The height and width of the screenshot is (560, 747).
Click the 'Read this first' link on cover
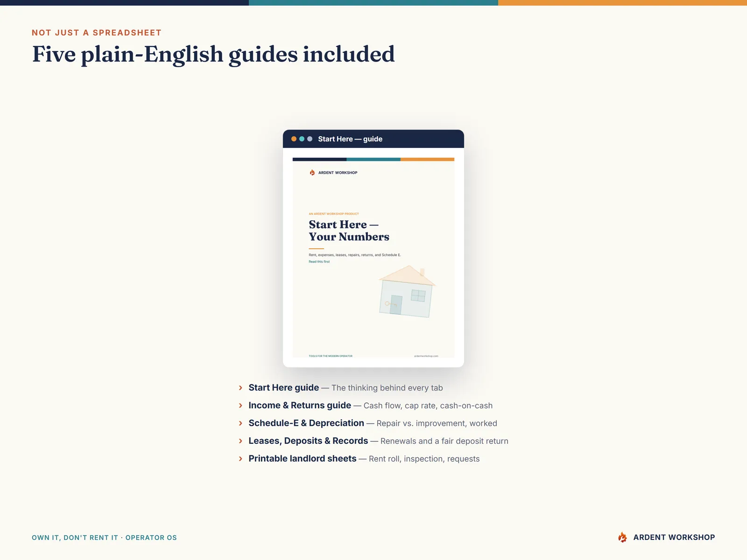pyautogui.click(x=319, y=262)
